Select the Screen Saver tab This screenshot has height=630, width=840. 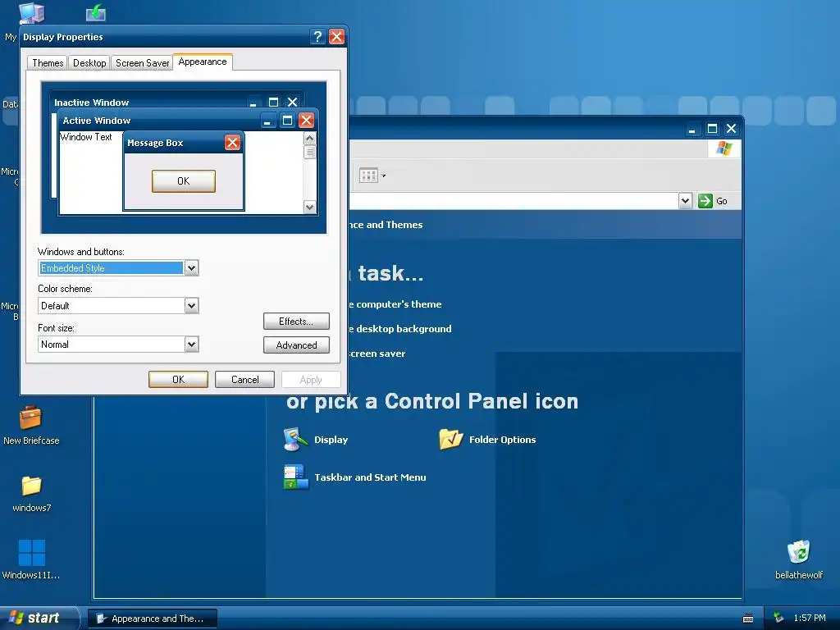pos(142,62)
